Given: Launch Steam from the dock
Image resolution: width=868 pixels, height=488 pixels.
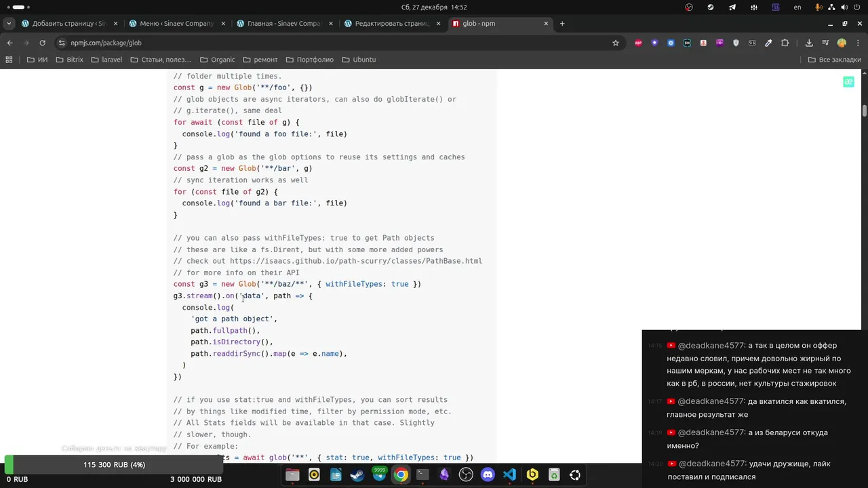Looking at the screenshot, I should [x=357, y=475].
